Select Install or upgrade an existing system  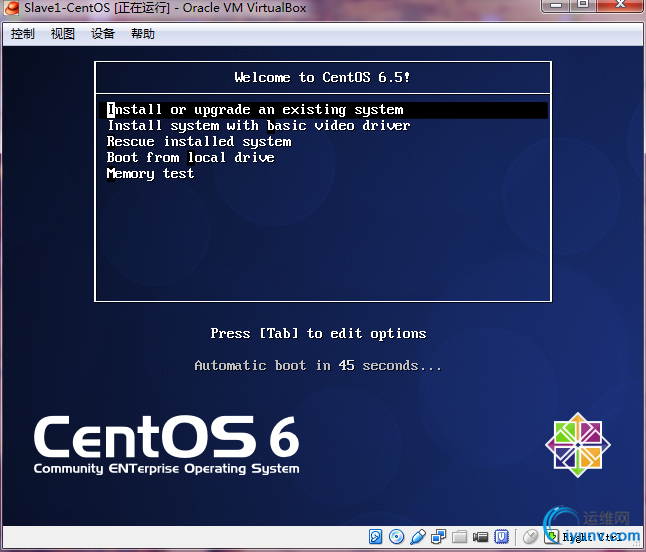[323, 110]
